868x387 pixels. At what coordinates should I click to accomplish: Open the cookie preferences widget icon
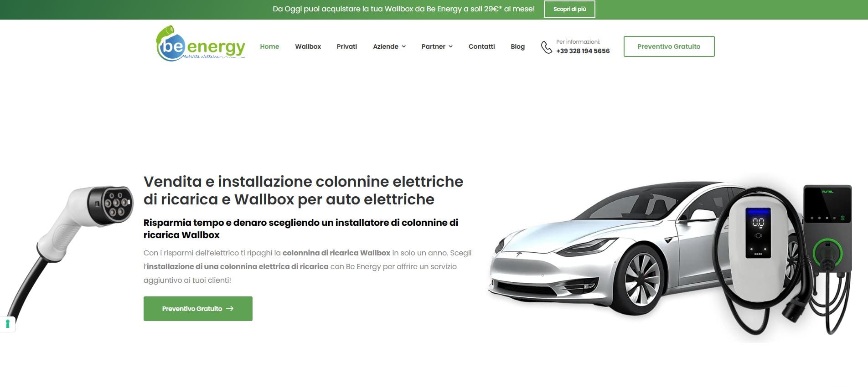pos(8,324)
